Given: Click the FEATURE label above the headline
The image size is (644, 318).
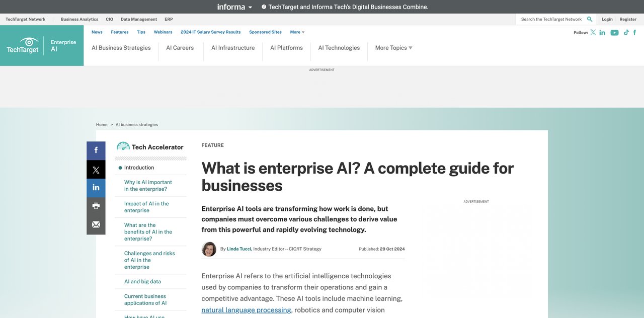Looking at the screenshot, I should click(x=212, y=145).
